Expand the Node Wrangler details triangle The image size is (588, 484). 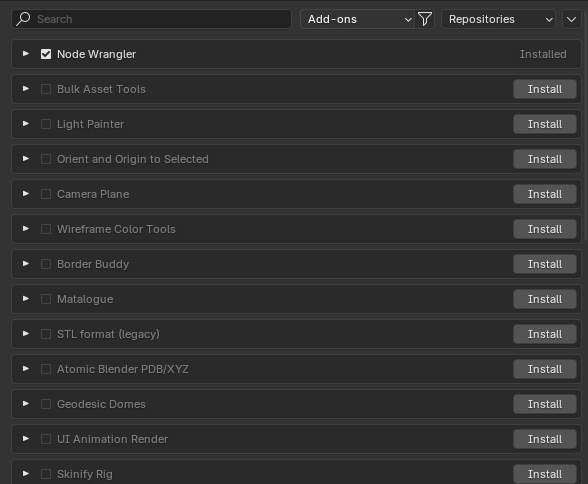pyautogui.click(x=26, y=54)
